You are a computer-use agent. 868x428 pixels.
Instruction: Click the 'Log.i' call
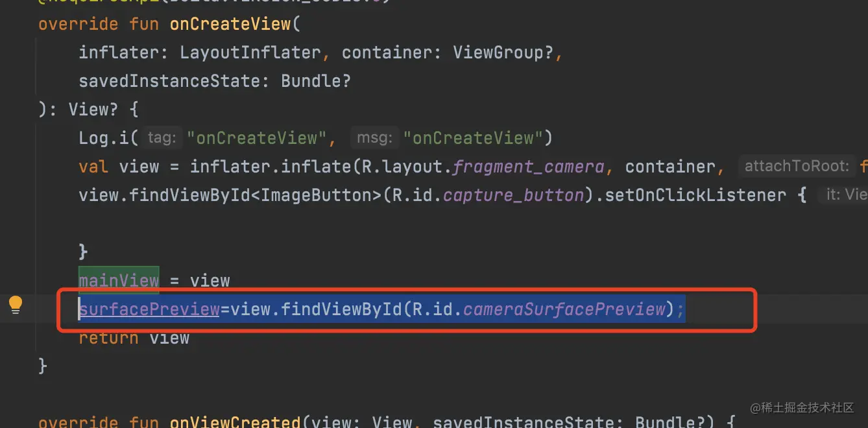click(104, 138)
